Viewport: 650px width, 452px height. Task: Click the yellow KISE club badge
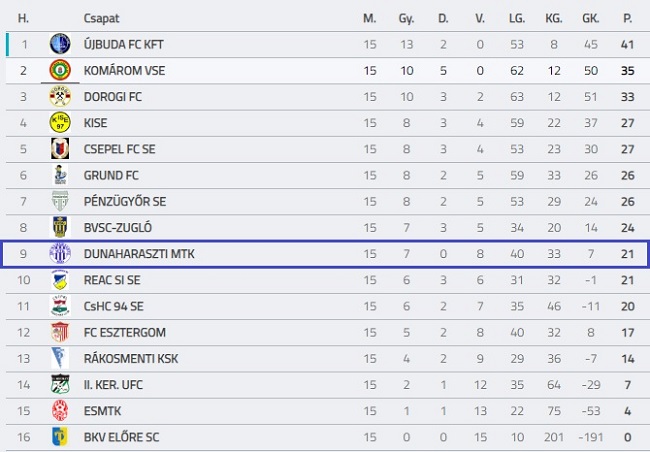pos(60,123)
